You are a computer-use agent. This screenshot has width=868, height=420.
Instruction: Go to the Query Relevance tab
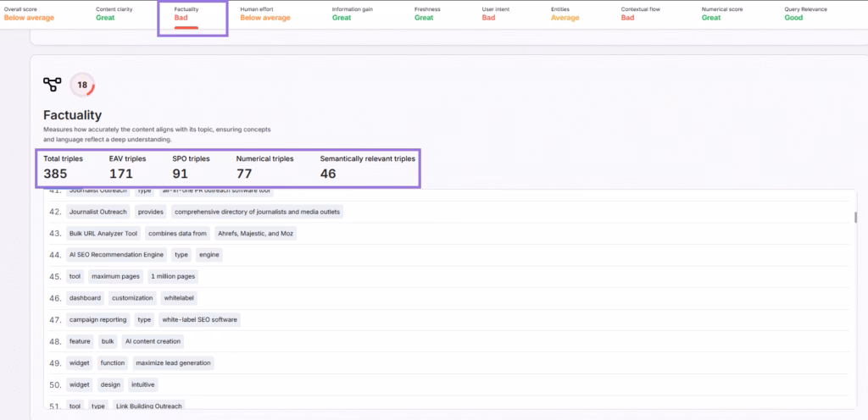(805, 14)
